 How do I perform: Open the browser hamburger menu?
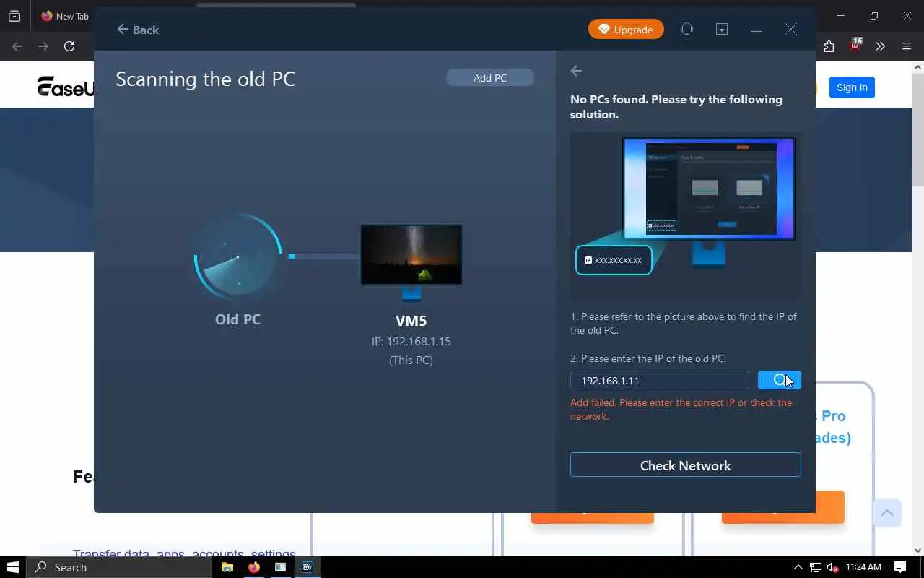click(x=907, y=46)
